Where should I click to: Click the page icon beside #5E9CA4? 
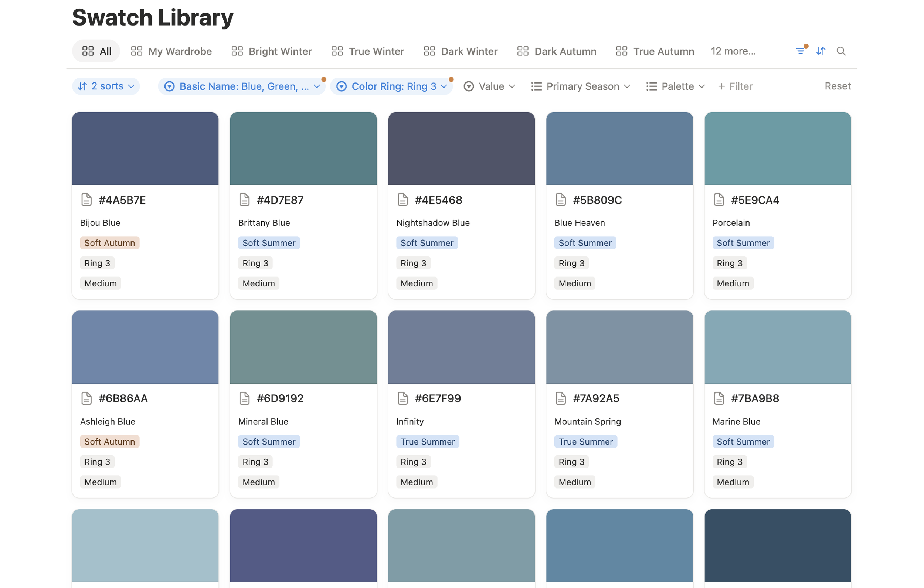[x=719, y=200]
